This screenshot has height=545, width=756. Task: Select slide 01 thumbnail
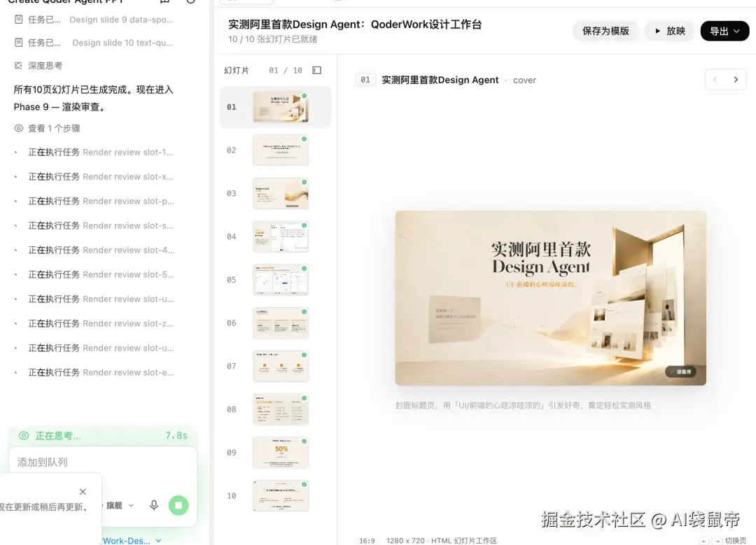[x=281, y=107]
